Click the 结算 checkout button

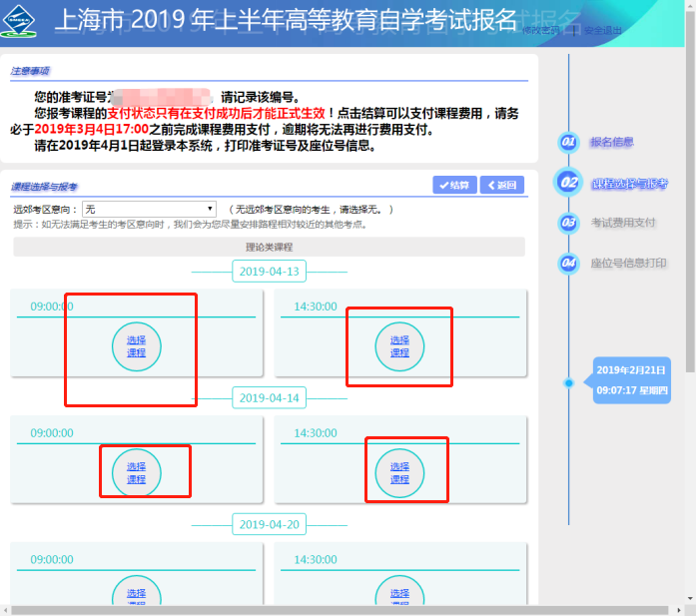[454, 186]
